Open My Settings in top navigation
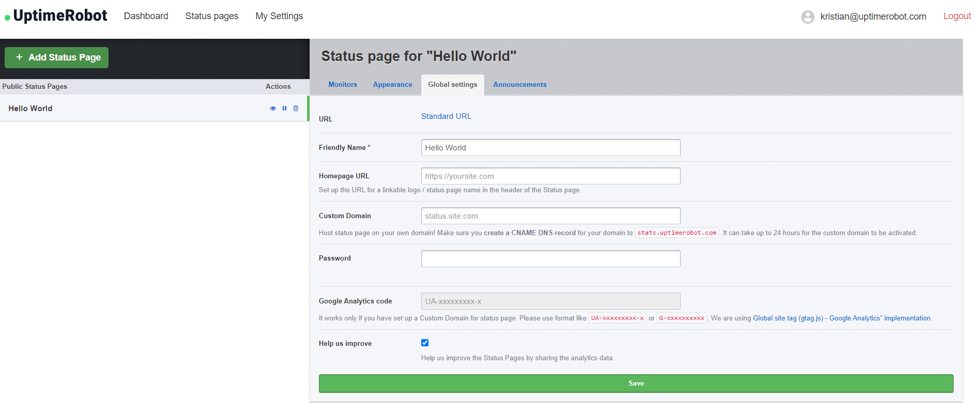 279,16
